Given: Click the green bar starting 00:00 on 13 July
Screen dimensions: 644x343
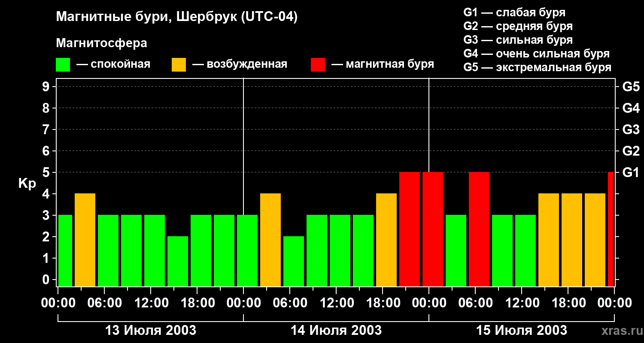Looking at the screenshot, I should pos(65,250).
